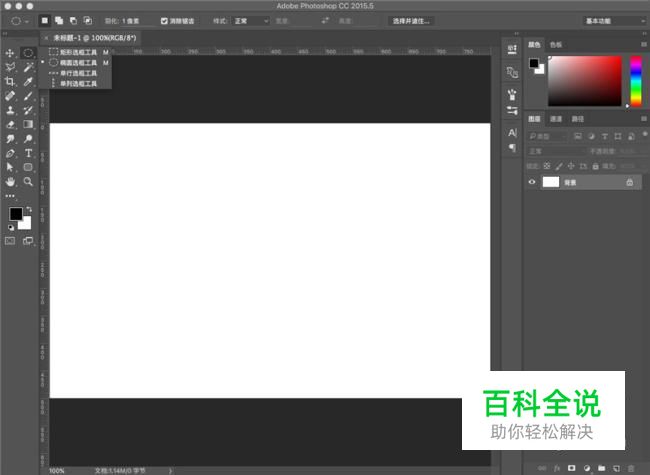This screenshot has width=650, height=475.
Task: Click the 背景 layer thumbnail
Action: tap(551, 182)
